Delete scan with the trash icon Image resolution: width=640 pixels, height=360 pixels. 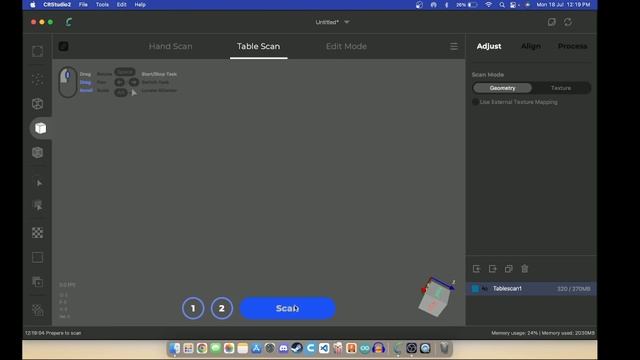(524, 269)
